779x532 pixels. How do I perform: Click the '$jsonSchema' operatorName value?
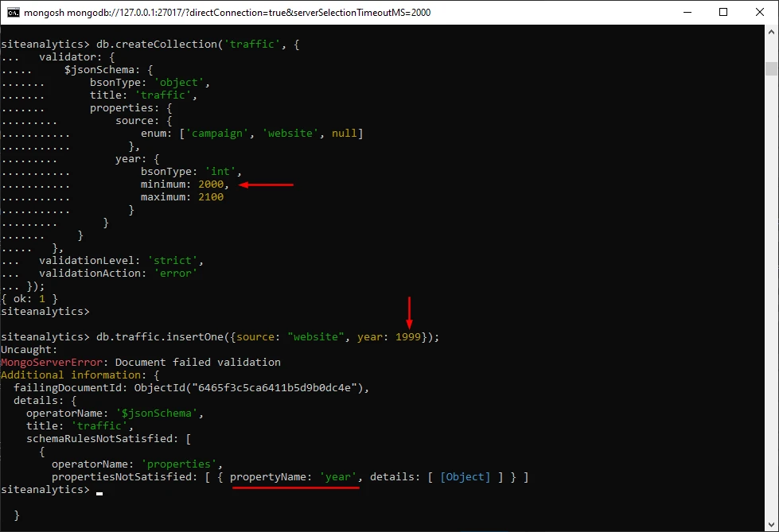point(157,414)
